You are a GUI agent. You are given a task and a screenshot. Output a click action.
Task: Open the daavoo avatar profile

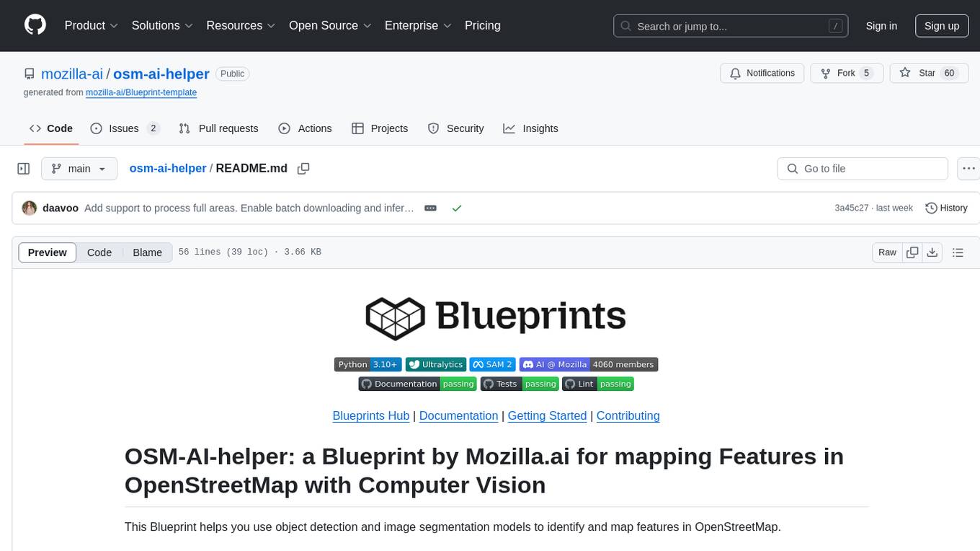point(30,208)
